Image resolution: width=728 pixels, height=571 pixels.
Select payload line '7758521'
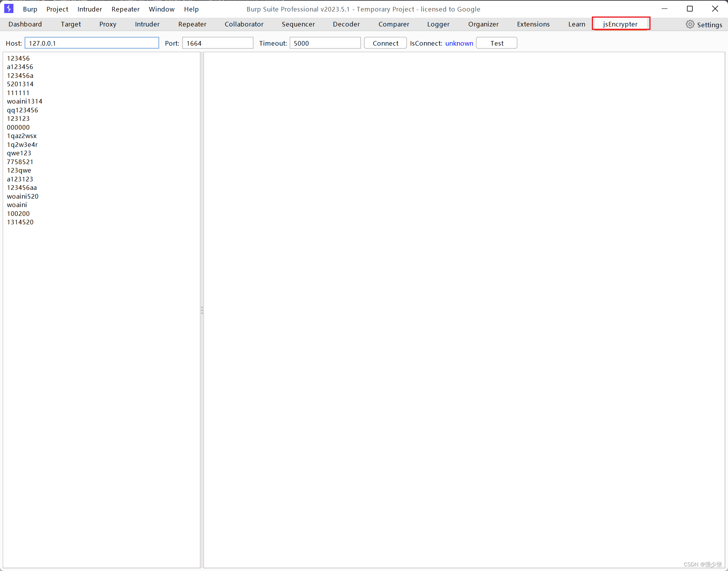coord(20,162)
